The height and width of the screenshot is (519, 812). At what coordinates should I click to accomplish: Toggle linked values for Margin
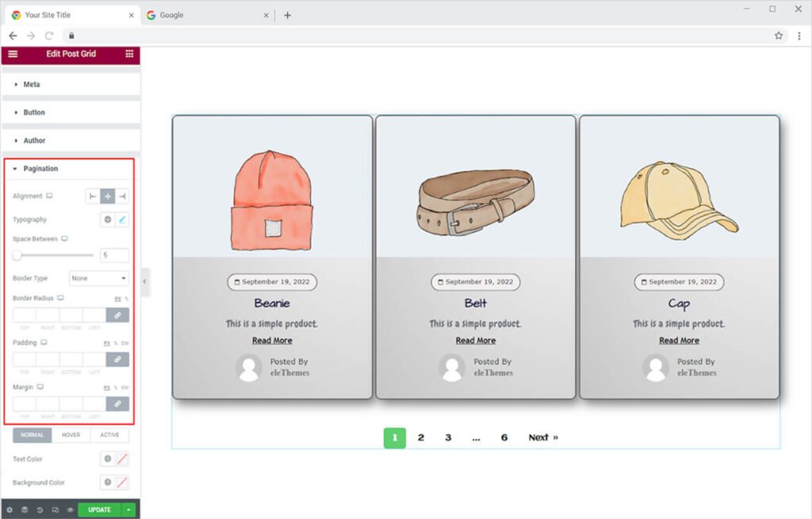117,403
